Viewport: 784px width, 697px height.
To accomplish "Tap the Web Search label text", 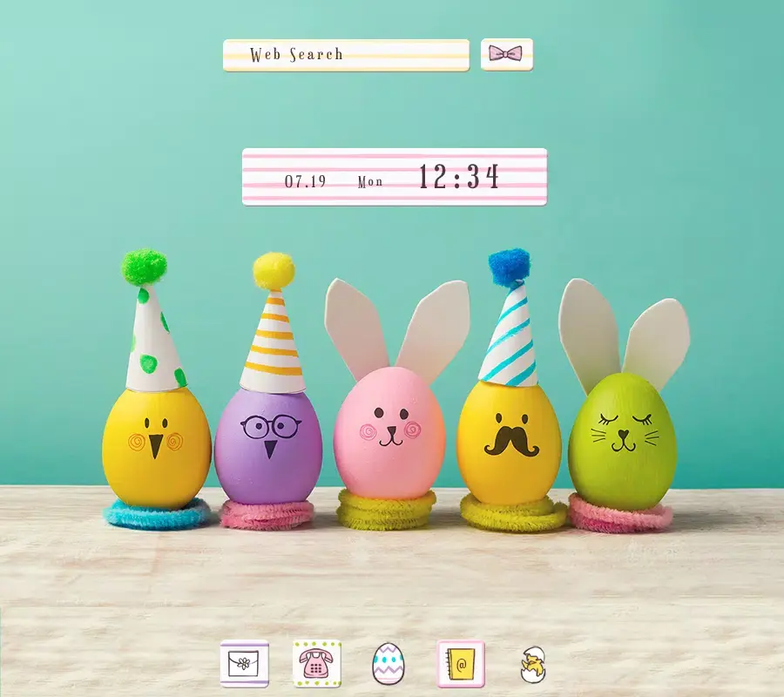I will [295, 55].
